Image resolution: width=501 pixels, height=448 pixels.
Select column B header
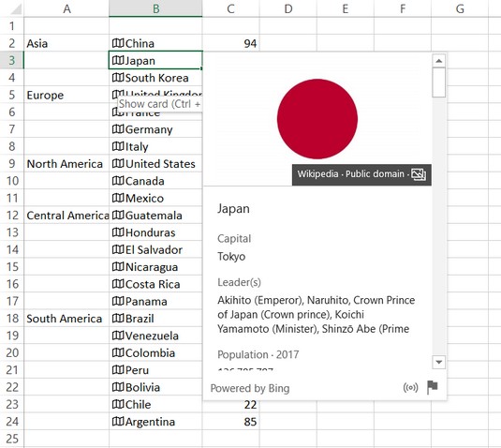155,8
